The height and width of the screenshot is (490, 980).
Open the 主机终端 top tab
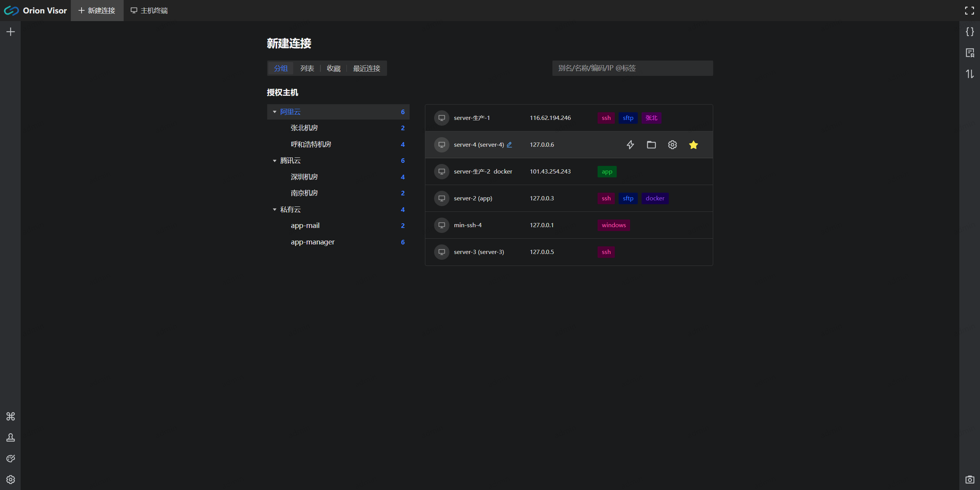[149, 11]
